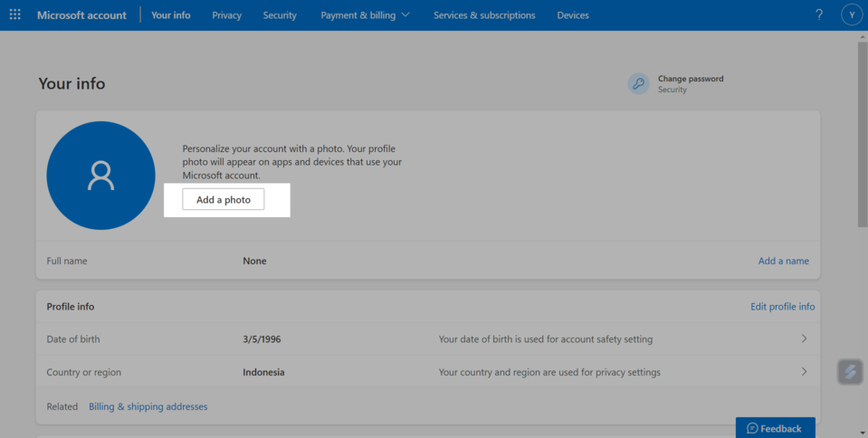Click the Add a name link
Viewport: 868px width, 438px height.
[x=783, y=261]
